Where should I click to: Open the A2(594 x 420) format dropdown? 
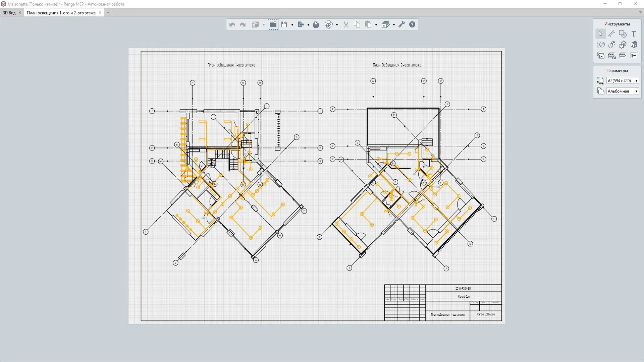623,81
